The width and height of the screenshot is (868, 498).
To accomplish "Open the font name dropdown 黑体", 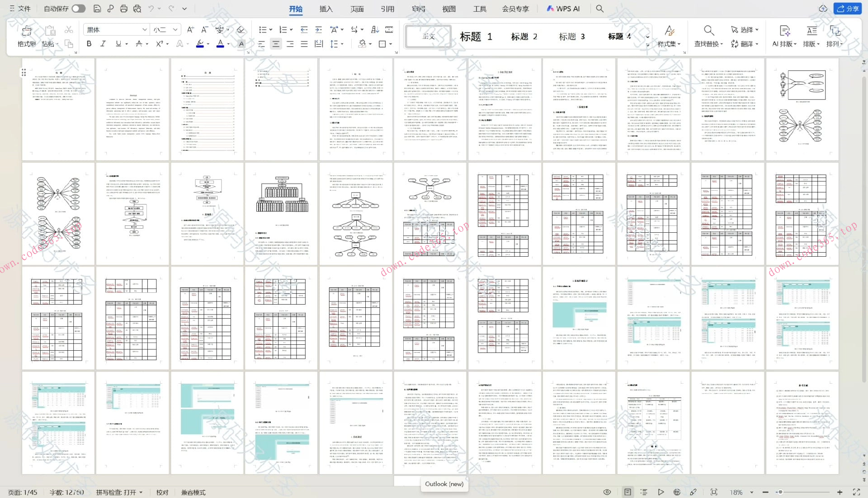I will (x=144, y=30).
